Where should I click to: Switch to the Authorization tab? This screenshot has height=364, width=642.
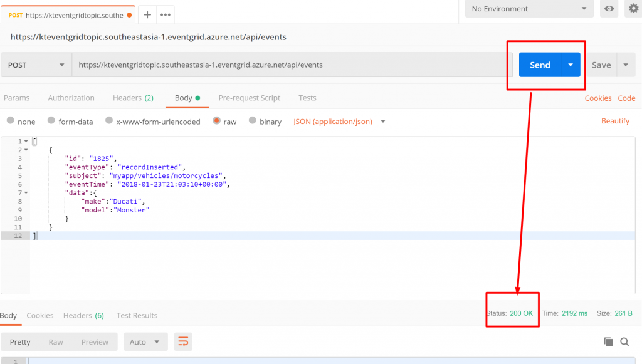(71, 98)
